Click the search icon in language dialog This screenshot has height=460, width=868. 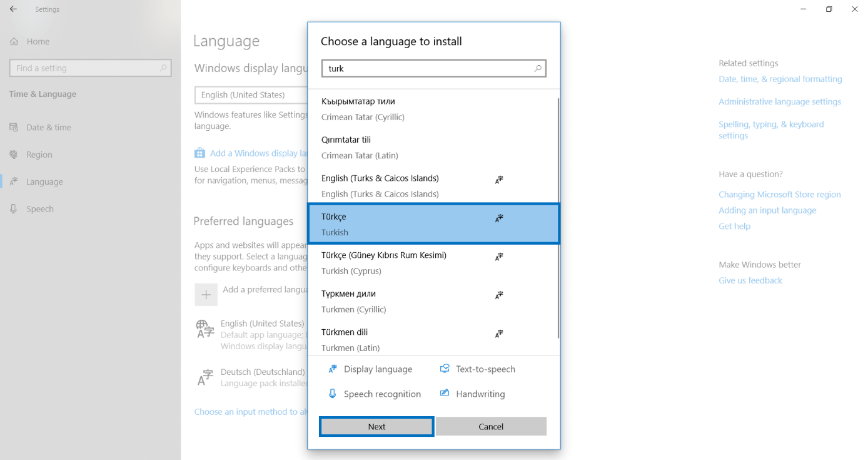[x=538, y=68]
